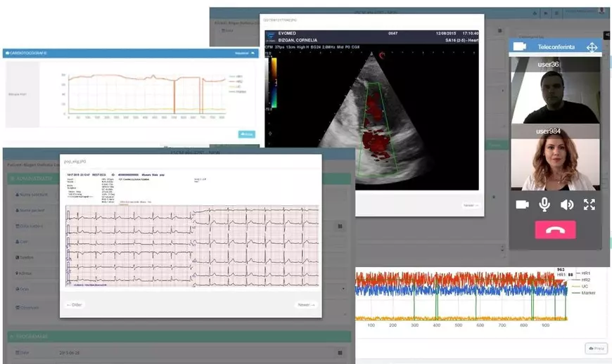
Task: Select user984 video feed
Action: point(555,163)
